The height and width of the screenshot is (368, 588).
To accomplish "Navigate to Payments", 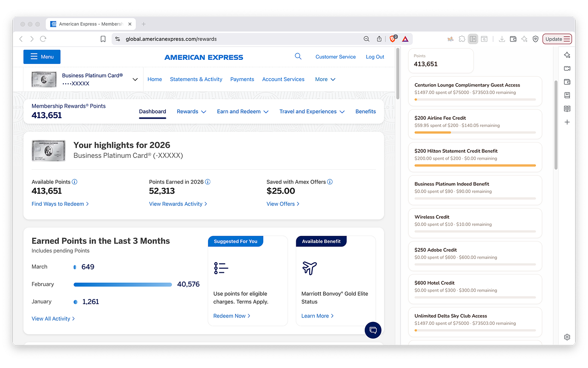I will (242, 79).
